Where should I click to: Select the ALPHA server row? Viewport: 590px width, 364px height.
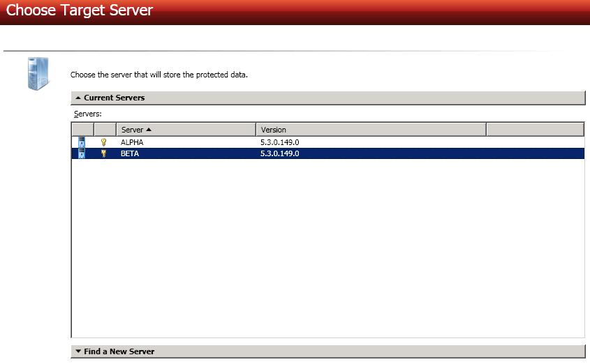[132, 142]
